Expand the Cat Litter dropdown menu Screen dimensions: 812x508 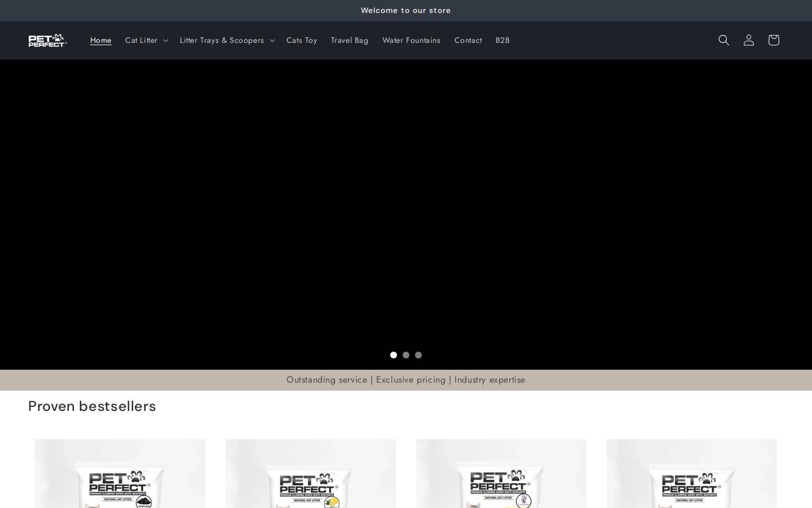click(147, 40)
